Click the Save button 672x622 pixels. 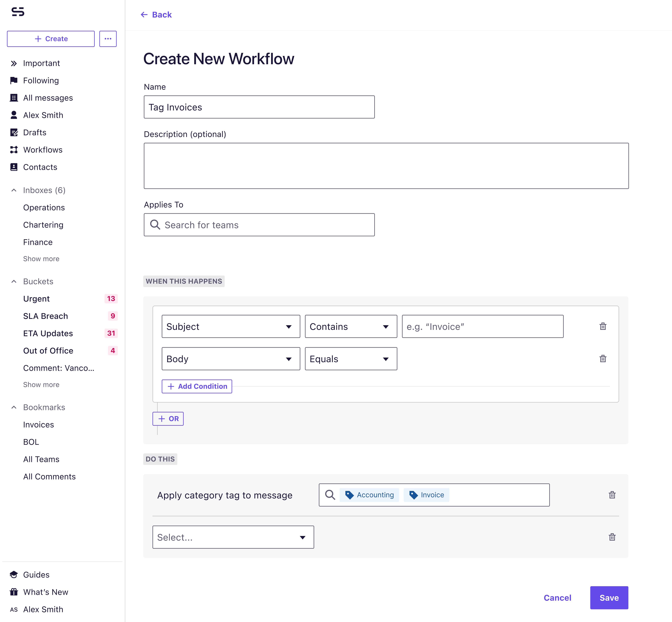coord(609,597)
